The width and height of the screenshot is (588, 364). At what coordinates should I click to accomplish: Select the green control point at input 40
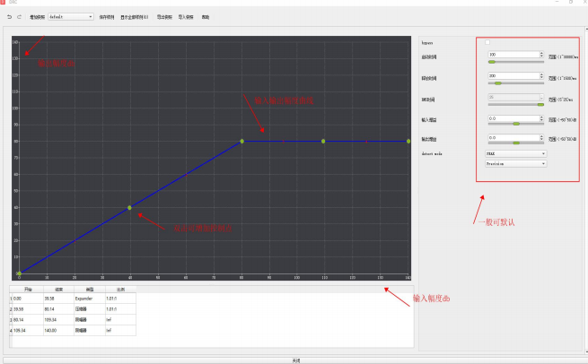(x=130, y=207)
